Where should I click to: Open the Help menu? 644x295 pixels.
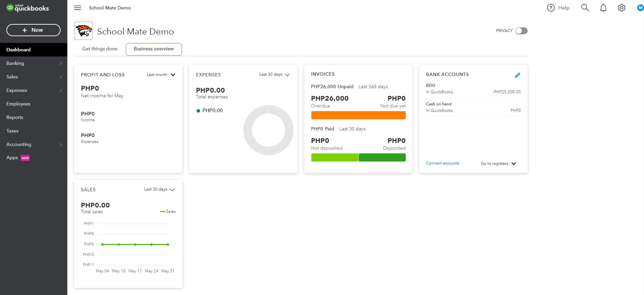tap(558, 8)
